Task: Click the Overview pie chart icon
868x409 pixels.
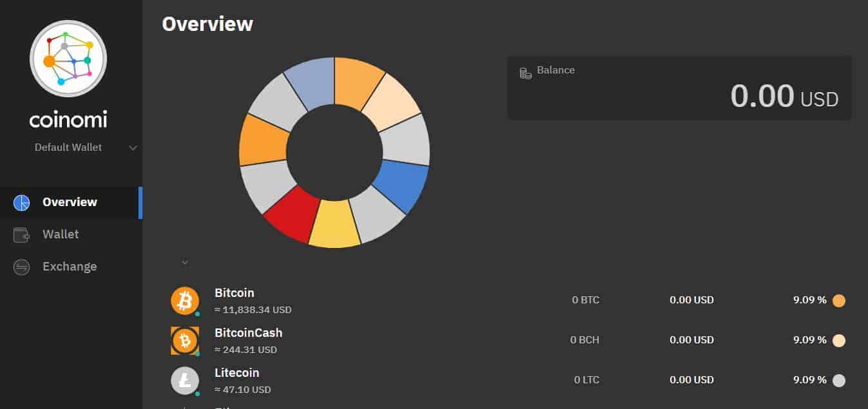Action: coord(21,203)
